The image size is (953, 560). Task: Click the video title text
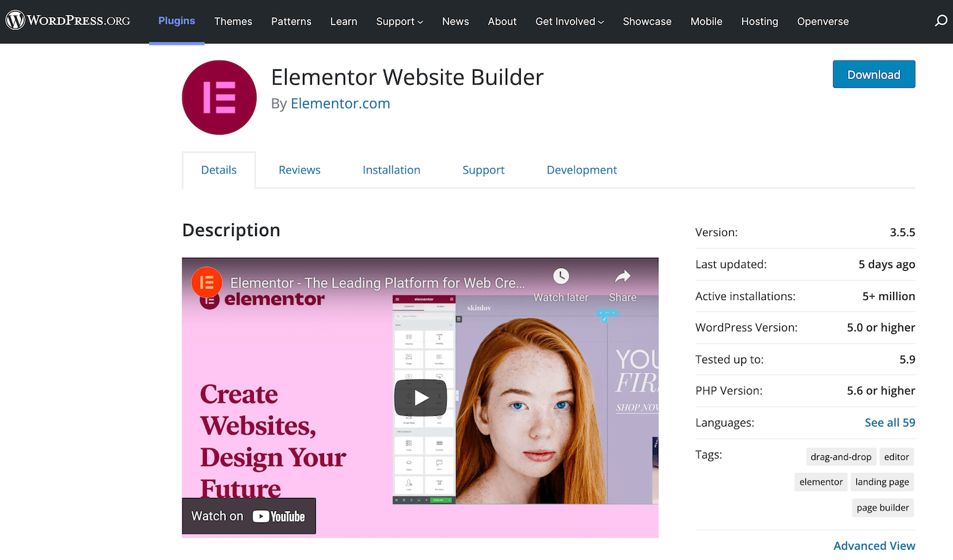378,282
